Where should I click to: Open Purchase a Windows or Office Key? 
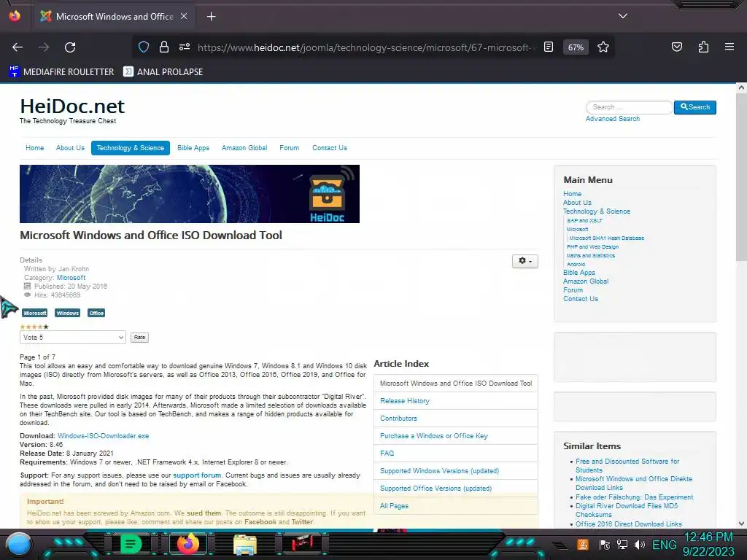click(x=433, y=436)
